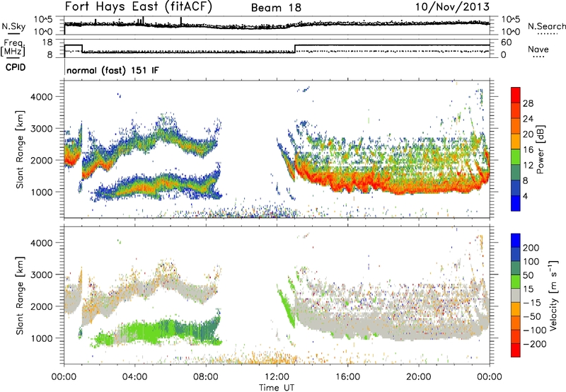Click the 4000 tick on the velocity panel
This screenshot has width=566, height=392.
(x=41, y=243)
